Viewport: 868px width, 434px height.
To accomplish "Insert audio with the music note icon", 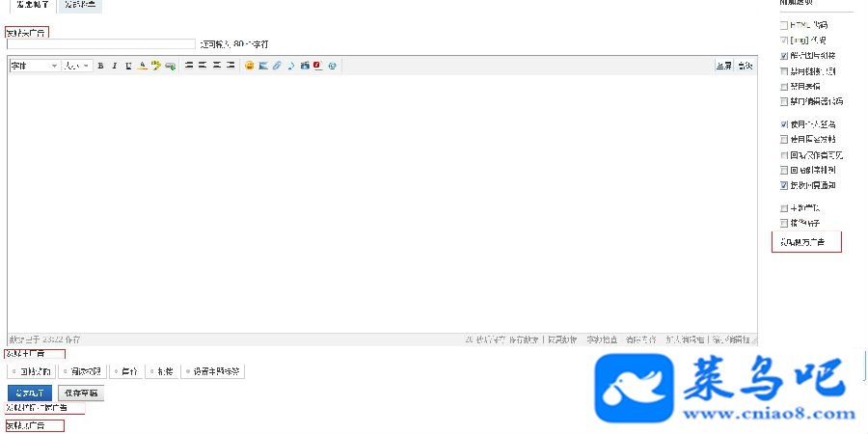I will point(290,66).
